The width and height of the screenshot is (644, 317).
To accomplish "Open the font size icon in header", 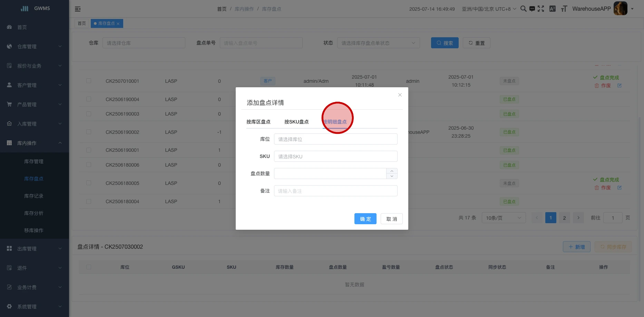I will [564, 9].
